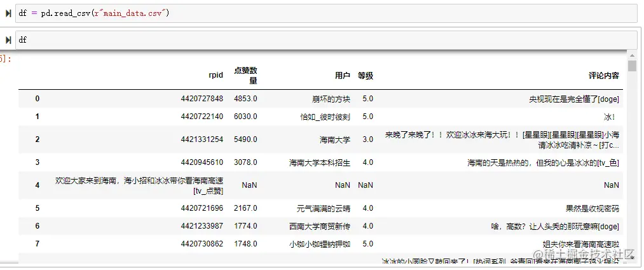This screenshot has width=644, height=270.
Task: Click comment cell 果然是收视密码
Action: pyautogui.click(x=593, y=208)
